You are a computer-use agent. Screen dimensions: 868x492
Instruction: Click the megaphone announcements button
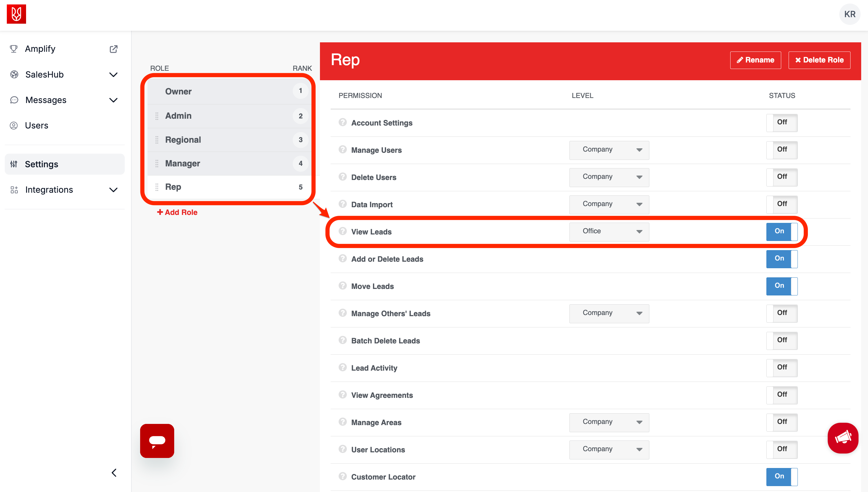(x=843, y=438)
